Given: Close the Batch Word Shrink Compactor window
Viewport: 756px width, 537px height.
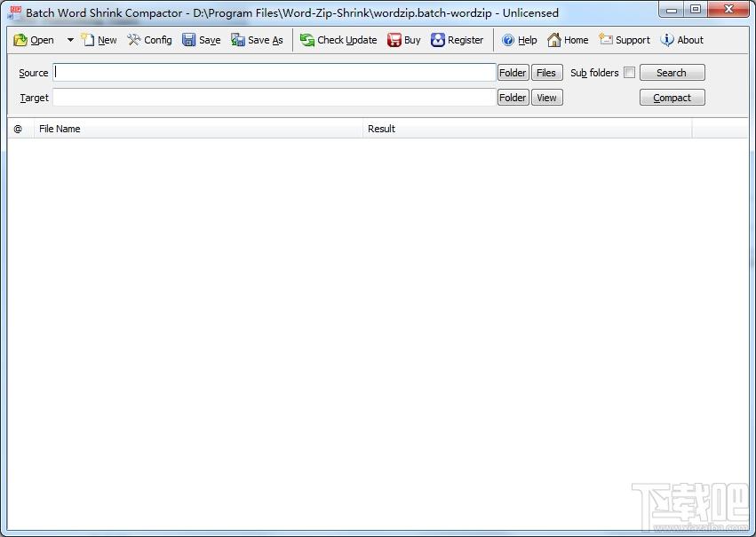Looking at the screenshot, I should (x=729, y=10).
